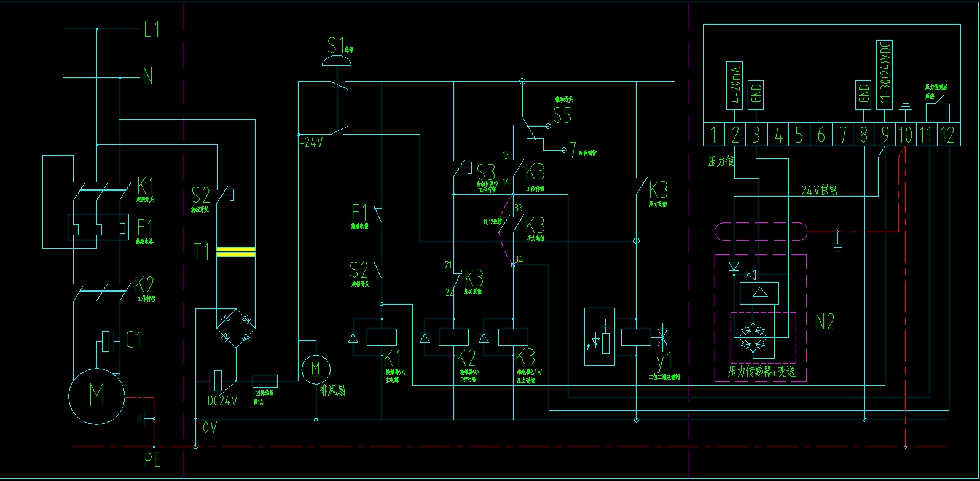Click the large motor M circle
This screenshot has height=481, width=980.
(x=96, y=396)
